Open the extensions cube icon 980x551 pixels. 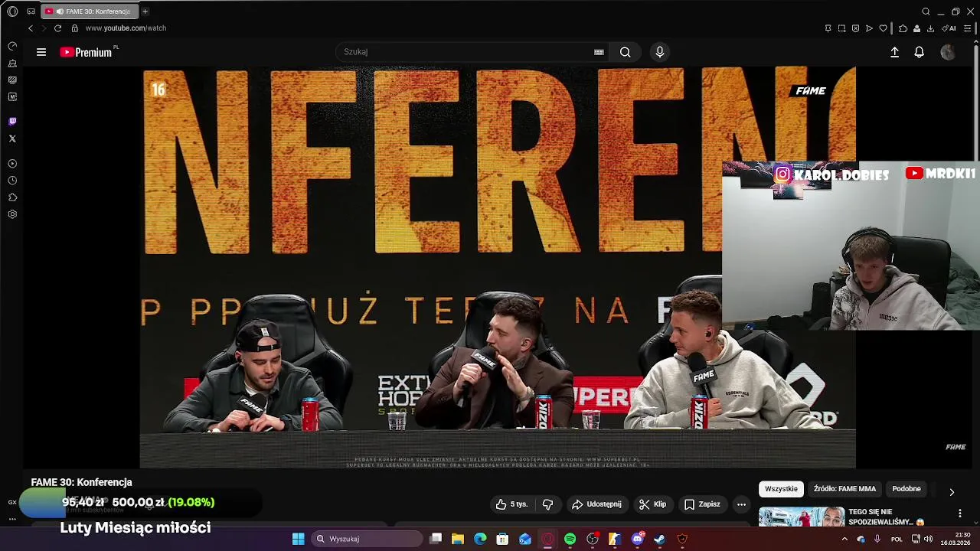point(903,28)
